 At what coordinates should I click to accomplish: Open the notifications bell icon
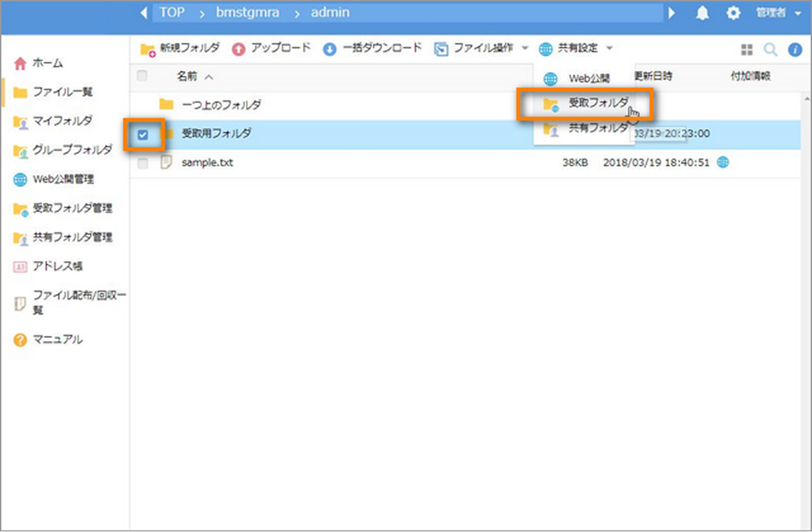pyautogui.click(x=703, y=13)
